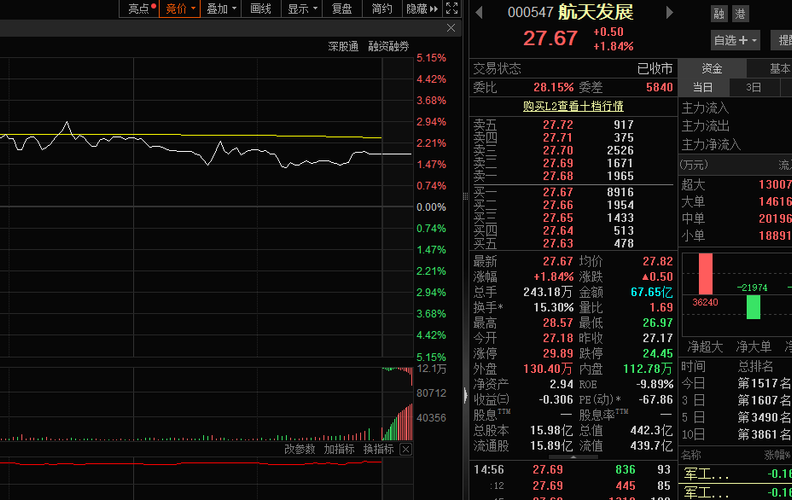Click the 涨停 price 29.89

coord(558,354)
